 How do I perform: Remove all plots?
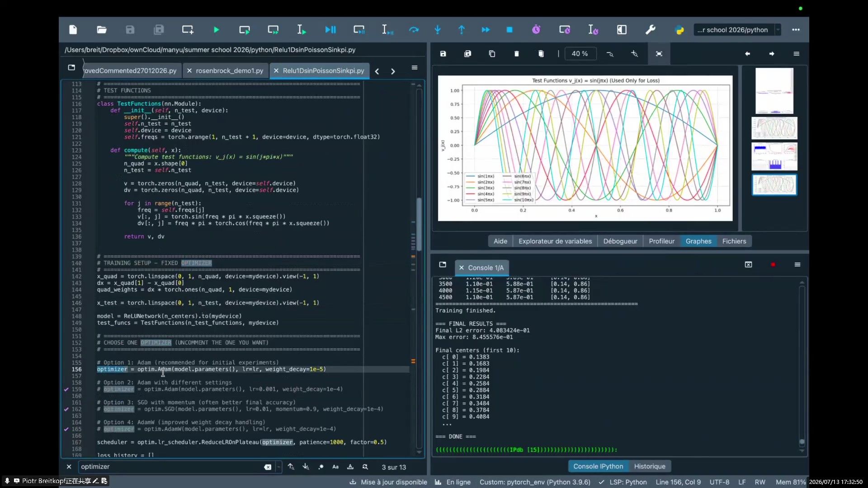click(x=541, y=54)
